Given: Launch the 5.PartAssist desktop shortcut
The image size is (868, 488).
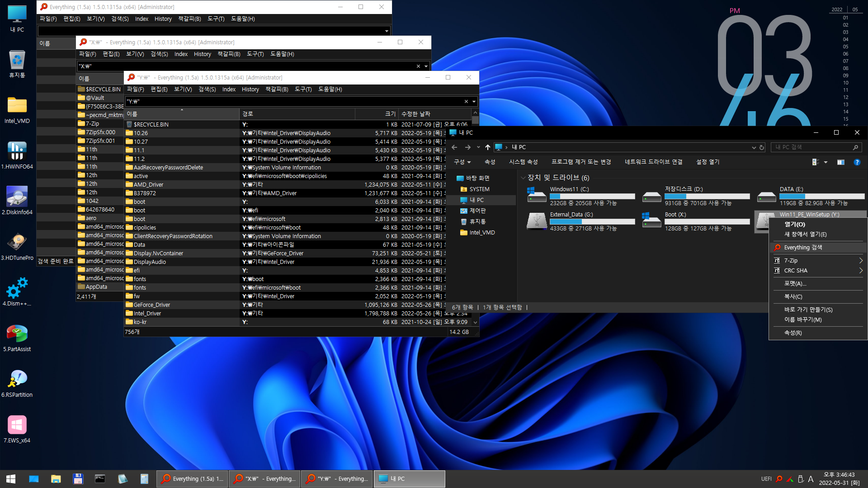Looking at the screenshot, I should coord(17,338).
